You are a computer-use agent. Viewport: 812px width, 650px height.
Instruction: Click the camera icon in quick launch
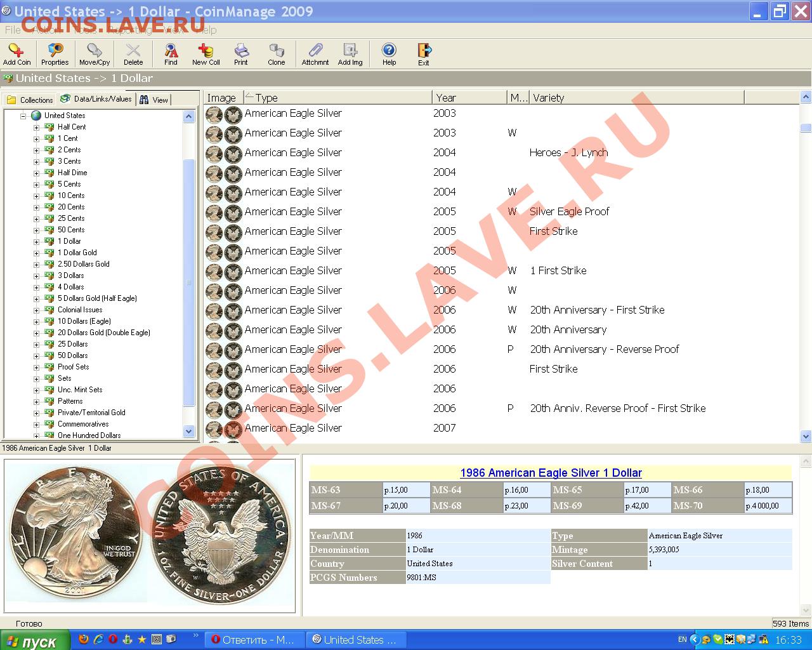171,639
